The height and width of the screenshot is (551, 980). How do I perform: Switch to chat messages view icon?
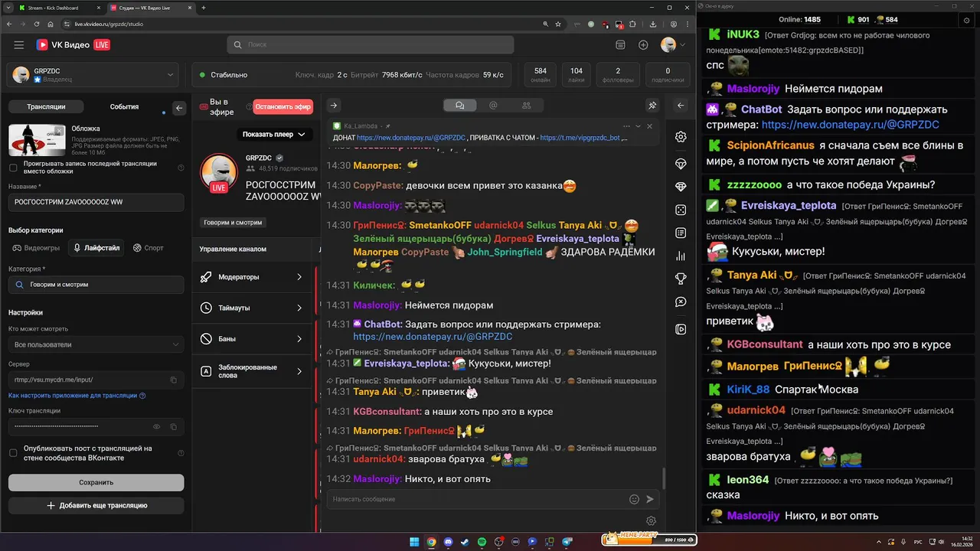coord(459,106)
